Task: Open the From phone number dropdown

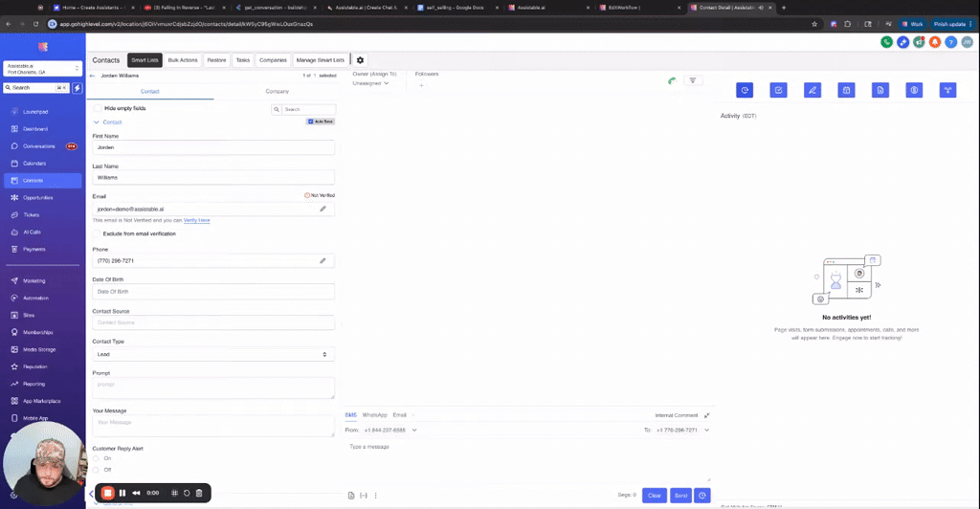Action: click(x=390, y=431)
